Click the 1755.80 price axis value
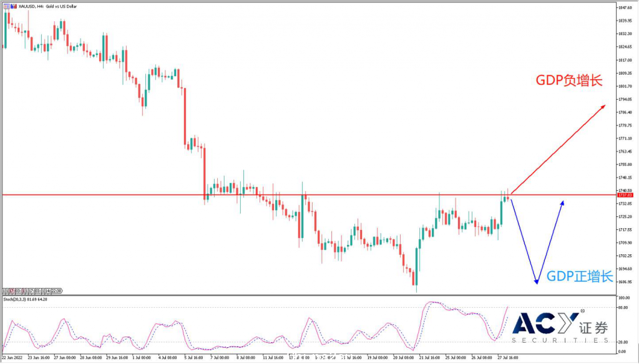Viewport: 639px width, 364px height. pyautogui.click(x=625, y=165)
